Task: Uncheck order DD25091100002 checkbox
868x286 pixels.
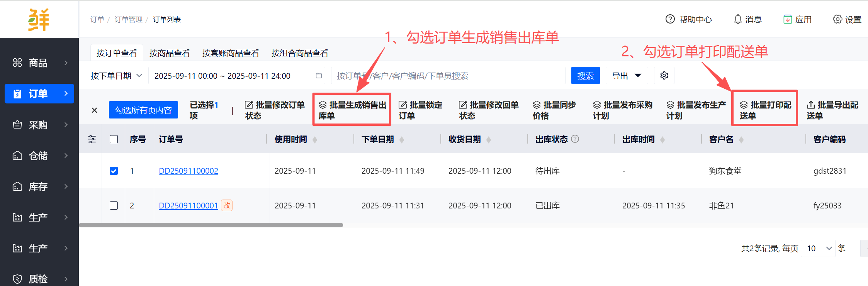Action: click(114, 171)
